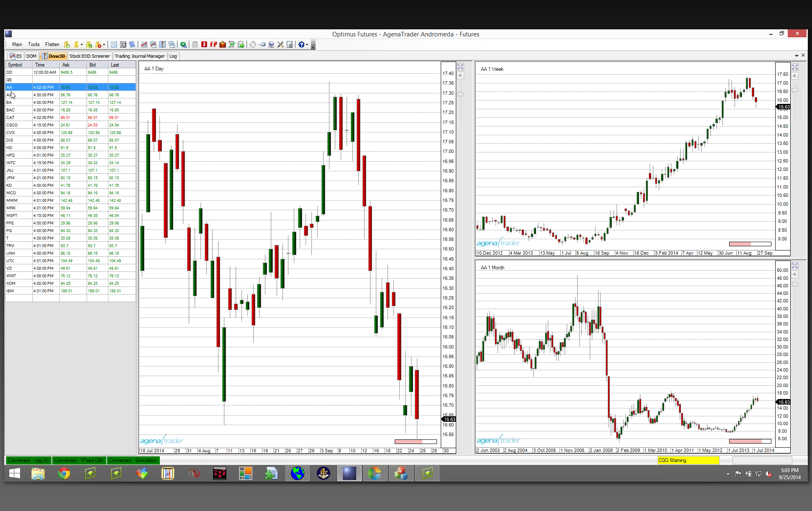The width and height of the screenshot is (812, 511).
Task: Open a new chart with the red line chart icon
Action: pos(144,44)
